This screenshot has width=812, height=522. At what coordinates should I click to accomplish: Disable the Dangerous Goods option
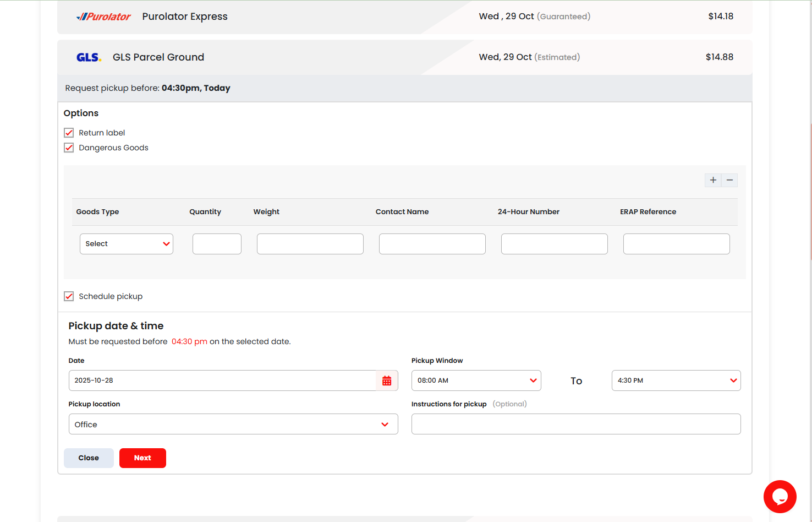pos(69,148)
